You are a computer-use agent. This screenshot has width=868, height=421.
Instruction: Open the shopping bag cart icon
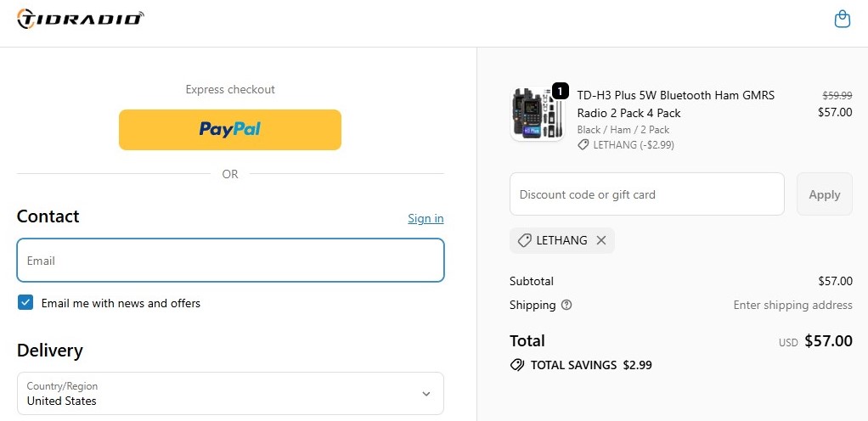[842, 19]
